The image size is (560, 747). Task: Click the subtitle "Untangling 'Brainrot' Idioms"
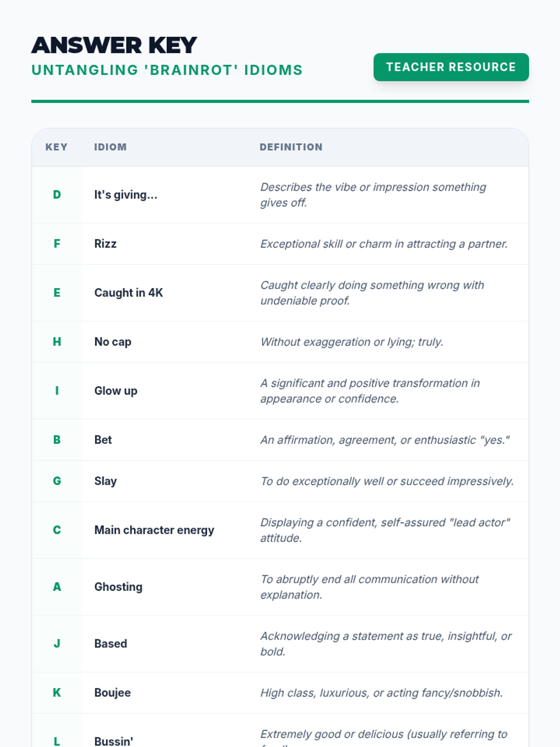pyautogui.click(x=167, y=70)
